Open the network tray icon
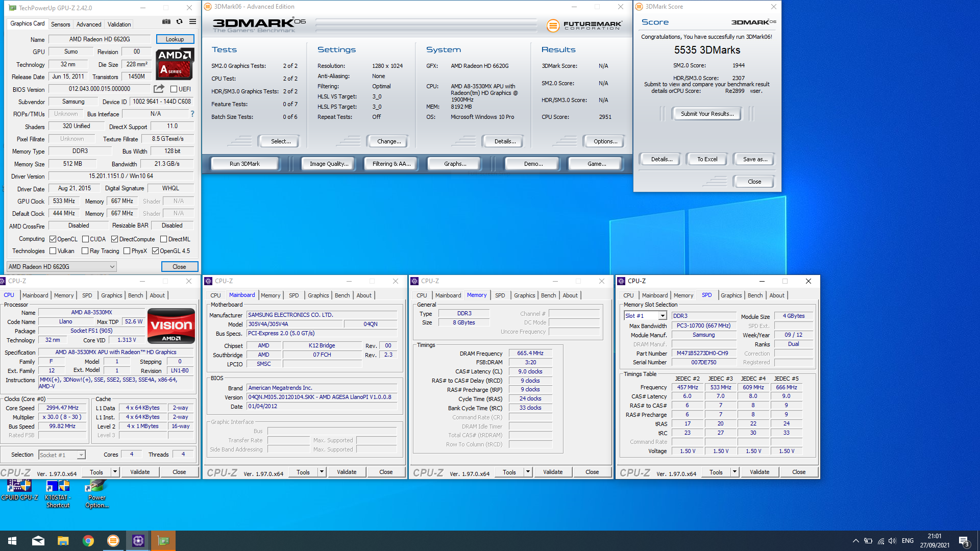Screen dimensions: 980x551 [880, 541]
